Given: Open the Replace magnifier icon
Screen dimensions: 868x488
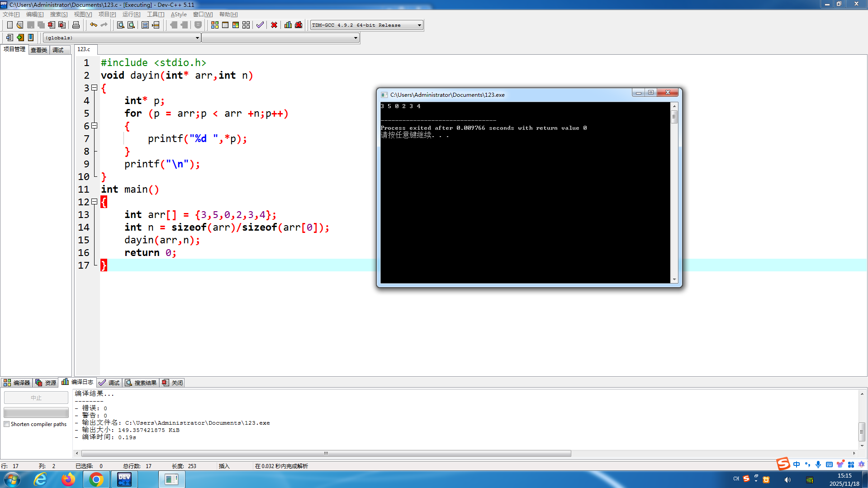Looking at the screenshot, I should click(x=131, y=25).
